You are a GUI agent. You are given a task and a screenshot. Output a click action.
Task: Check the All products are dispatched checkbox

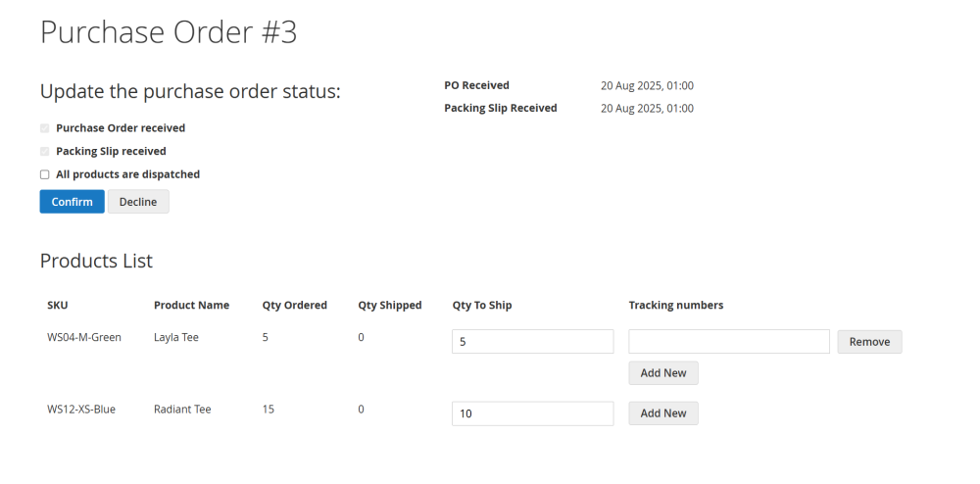coord(44,174)
